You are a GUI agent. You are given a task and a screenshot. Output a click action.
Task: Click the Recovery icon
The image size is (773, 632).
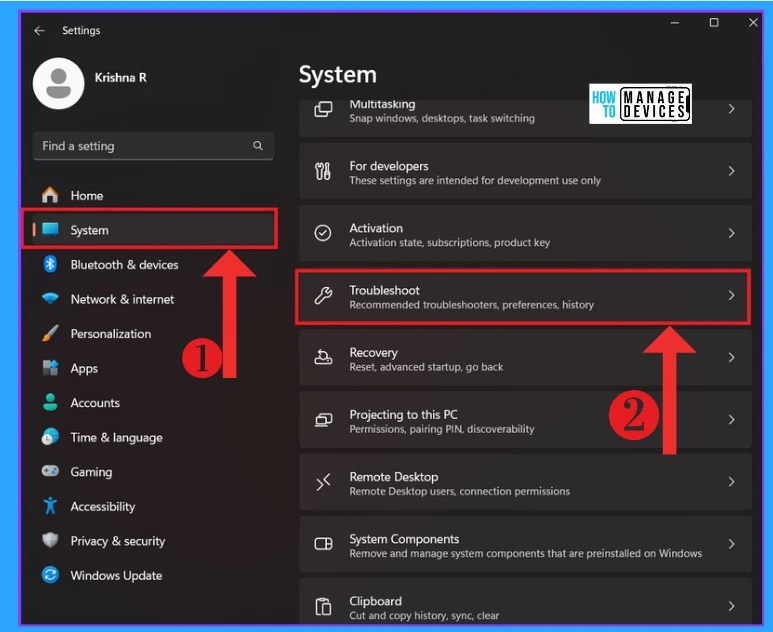click(323, 357)
